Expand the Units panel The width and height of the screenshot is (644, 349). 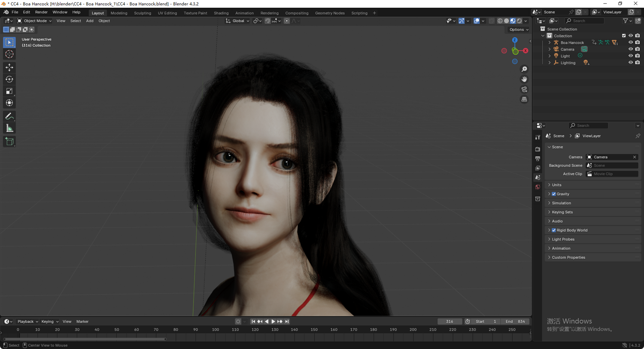coord(556,185)
